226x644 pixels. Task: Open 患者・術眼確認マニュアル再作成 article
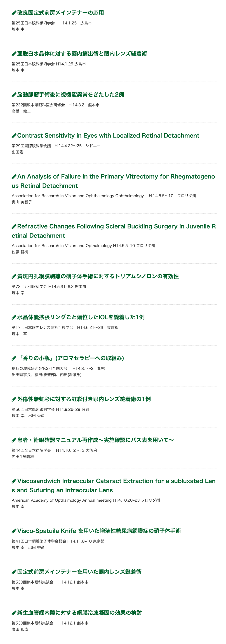click(96, 440)
